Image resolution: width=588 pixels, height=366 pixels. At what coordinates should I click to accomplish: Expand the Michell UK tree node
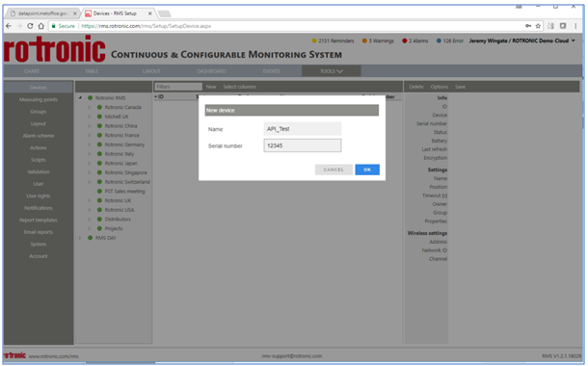tap(90, 117)
